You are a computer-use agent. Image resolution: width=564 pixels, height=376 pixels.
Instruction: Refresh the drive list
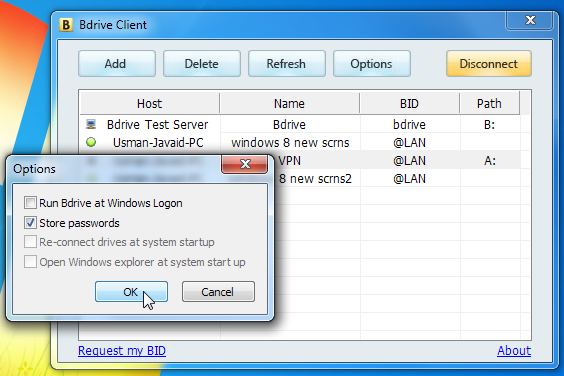[287, 64]
